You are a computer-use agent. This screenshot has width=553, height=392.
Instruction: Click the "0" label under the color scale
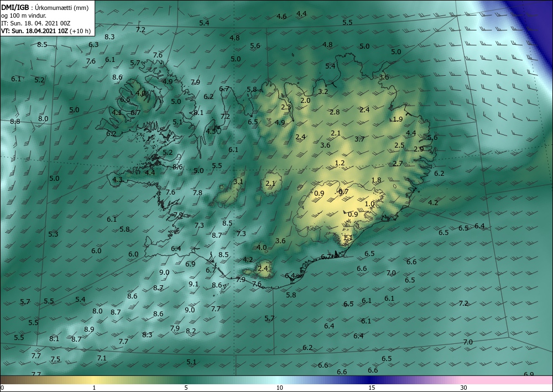[2, 388]
